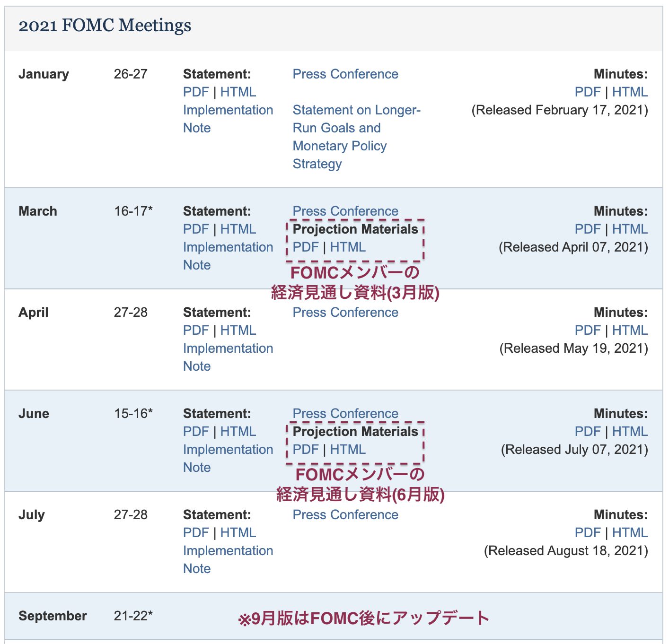
Task: Select the 'January' month label
Action: pos(44,74)
